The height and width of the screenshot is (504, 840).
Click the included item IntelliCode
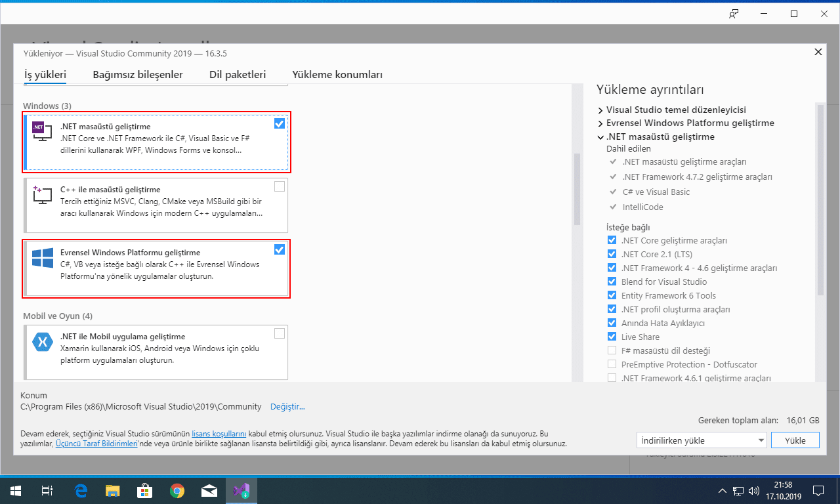[x=642, y=207]
